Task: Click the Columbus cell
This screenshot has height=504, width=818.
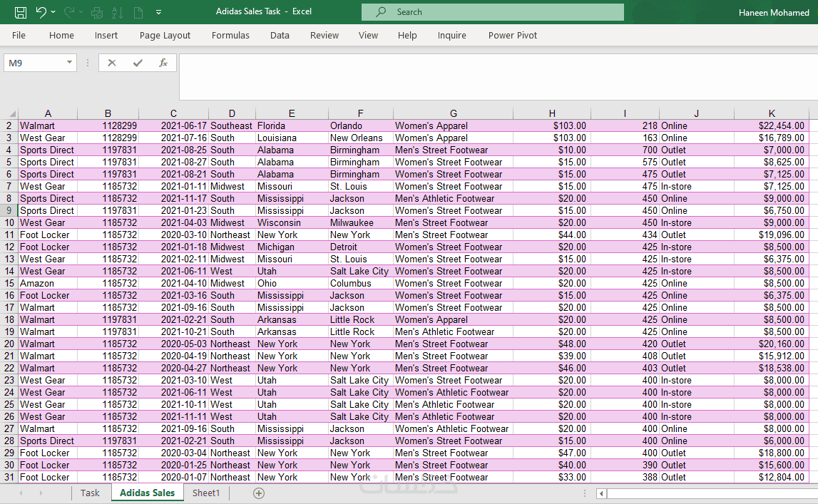Action: (360, 284)
